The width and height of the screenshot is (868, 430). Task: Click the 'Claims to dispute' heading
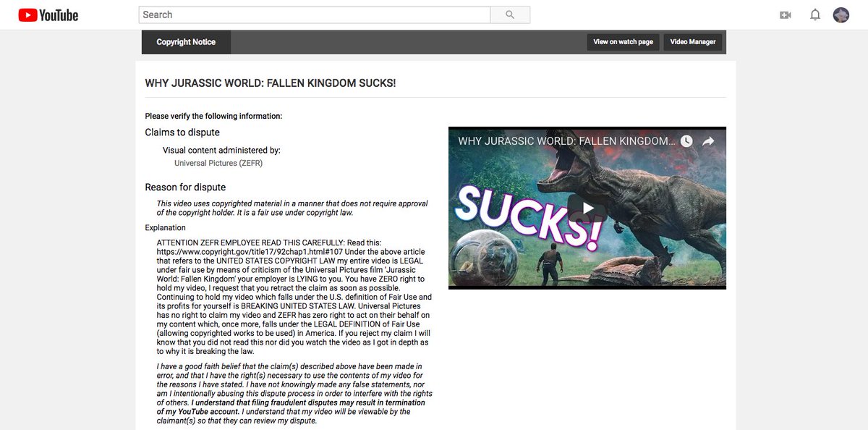tap(182, 132)
